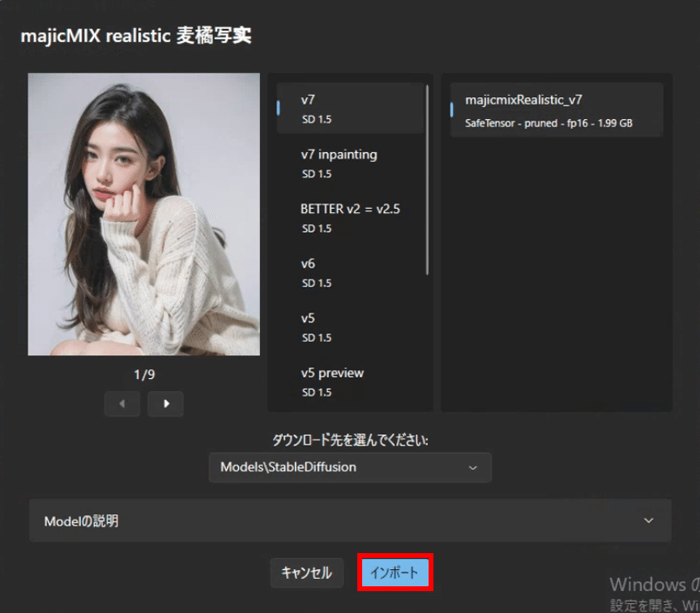Screen dimensions: 700x613
Task: Click the 1/9 image counter label
Action: pyautogui.click(x=143, y=374)
